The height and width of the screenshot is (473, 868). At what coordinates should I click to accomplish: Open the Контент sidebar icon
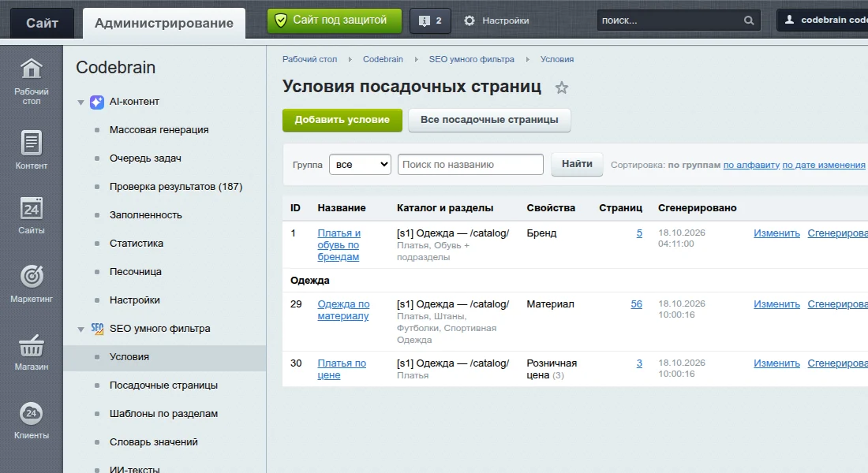point(31,143)
